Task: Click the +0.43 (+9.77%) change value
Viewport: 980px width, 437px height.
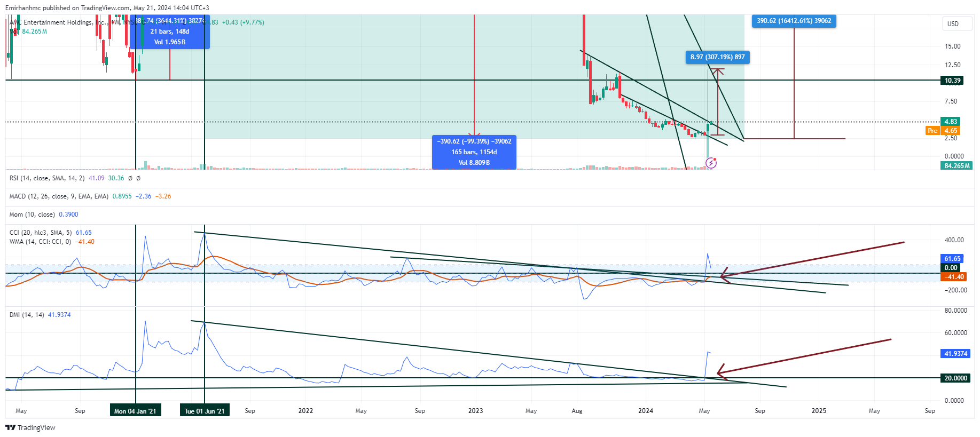Action: tap(243, 22)
